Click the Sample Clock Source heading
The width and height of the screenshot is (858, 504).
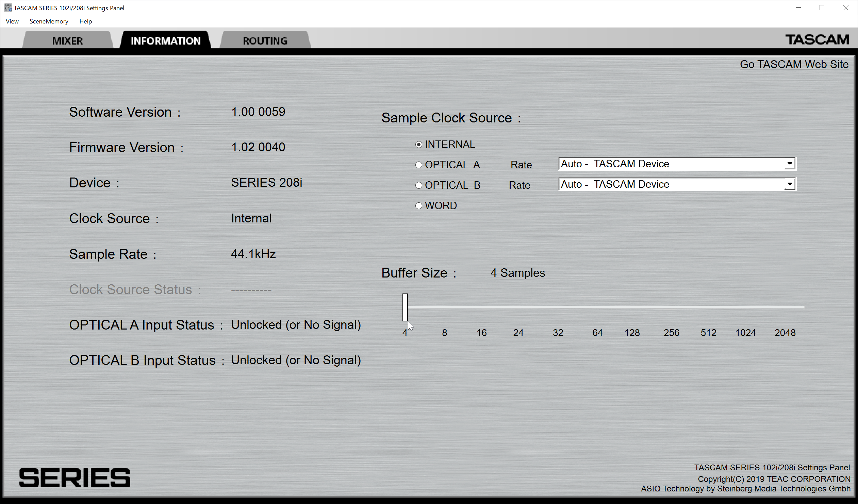[x=451, y=118]
